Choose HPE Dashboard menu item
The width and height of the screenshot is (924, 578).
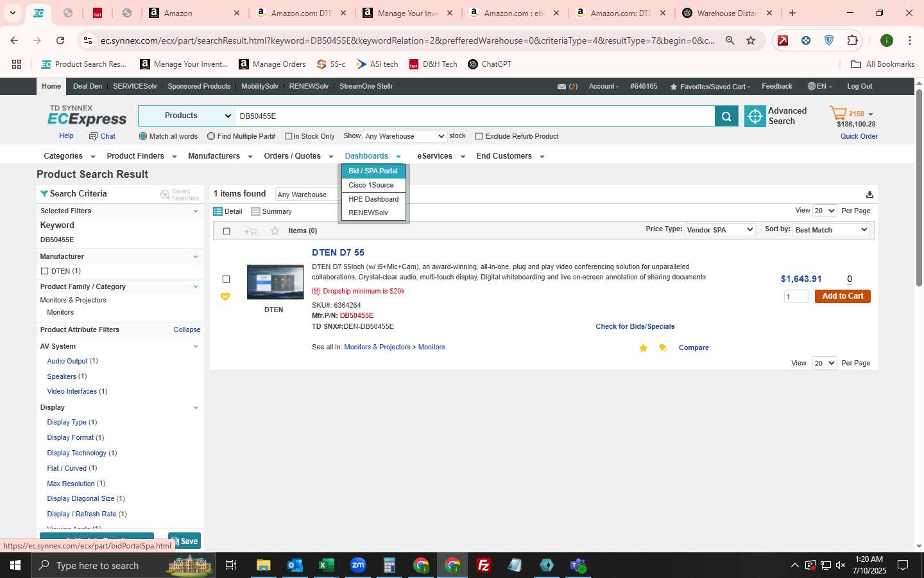tap(373, 199)
